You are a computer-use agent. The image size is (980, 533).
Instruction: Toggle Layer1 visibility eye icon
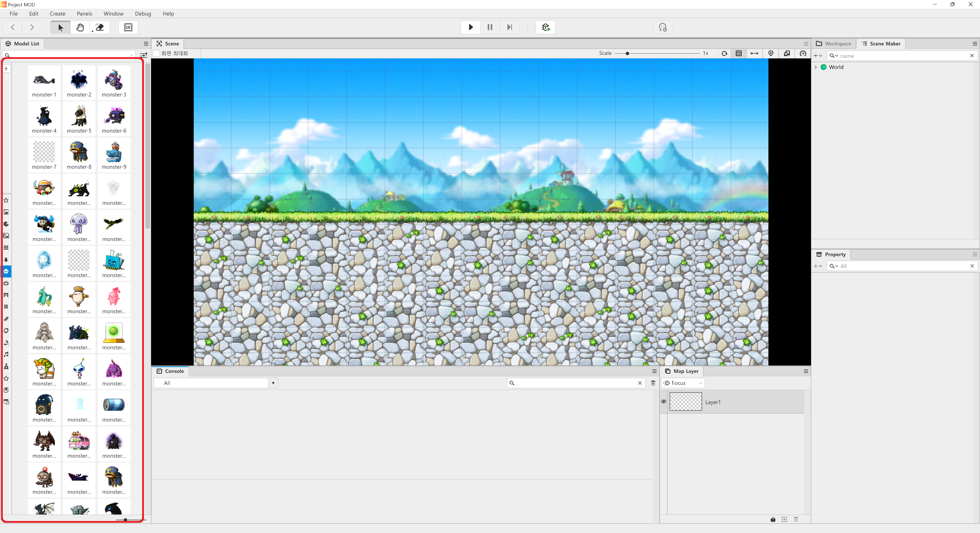(664, 402)
